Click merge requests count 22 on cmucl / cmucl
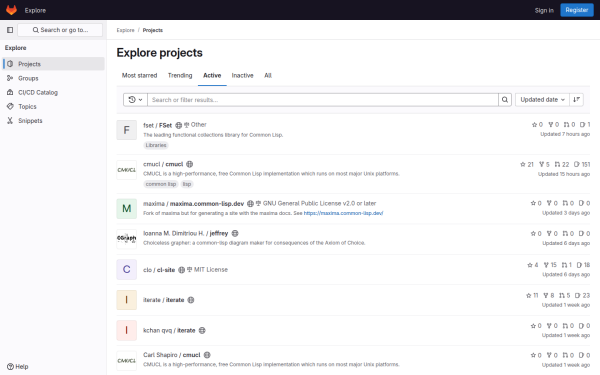The height and width of the screenshot is (375, 600). tap(562, 164)
